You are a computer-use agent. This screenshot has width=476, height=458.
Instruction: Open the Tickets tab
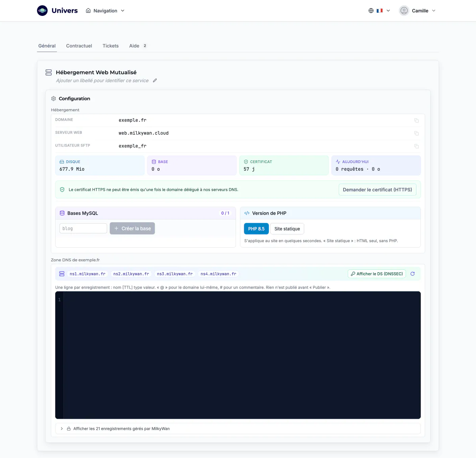[110, 46]
